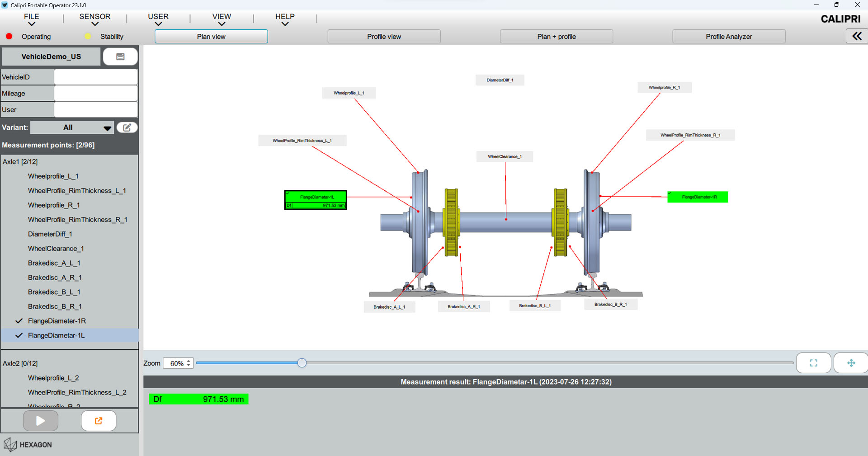Click the edit variant pencil icon
868x456 pixels.
[127, 127]
